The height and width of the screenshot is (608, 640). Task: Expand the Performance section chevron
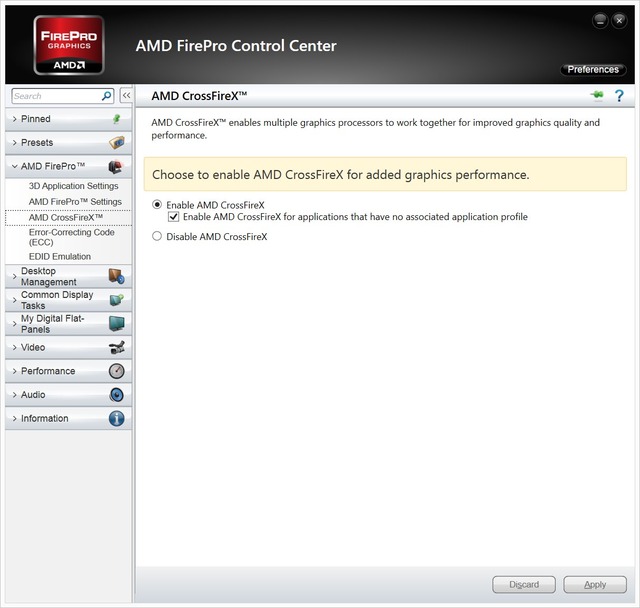14,371
